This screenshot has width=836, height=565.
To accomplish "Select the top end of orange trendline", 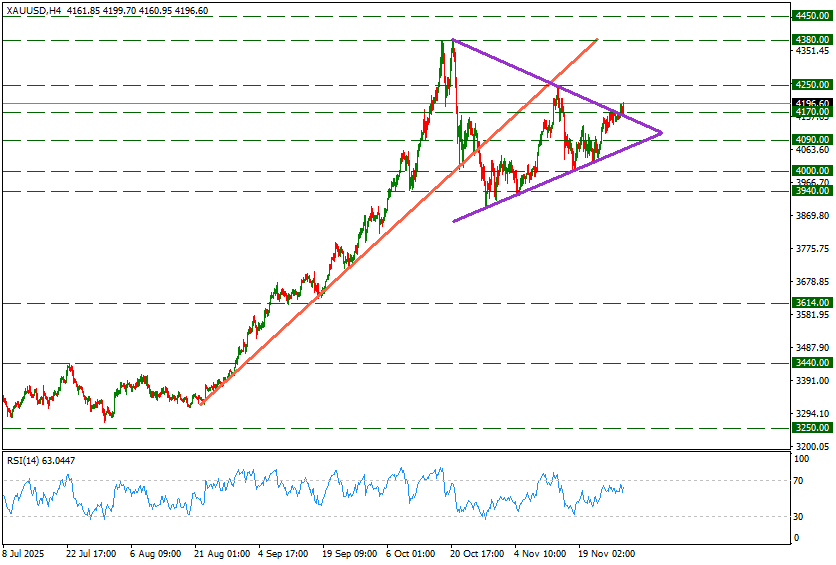I will (597, 39).
